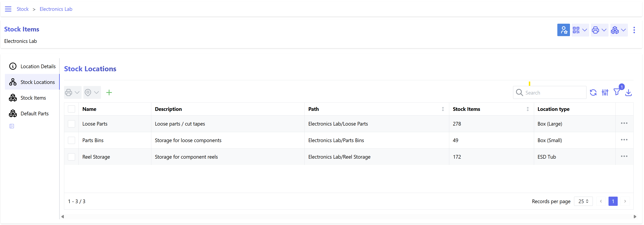Open the vertical three-dot options menu
The image size is (644, 225).
[634, 30]
